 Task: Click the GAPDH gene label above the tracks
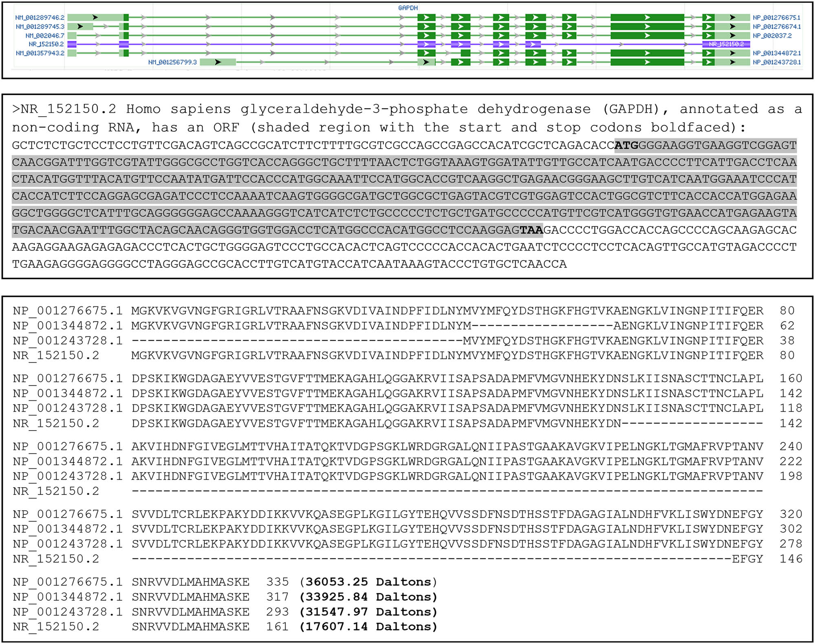408,8
